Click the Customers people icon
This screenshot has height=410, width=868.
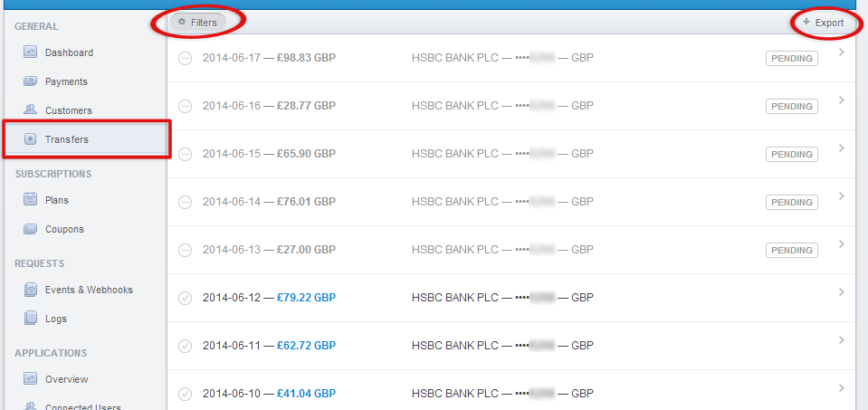coord(30,110)
